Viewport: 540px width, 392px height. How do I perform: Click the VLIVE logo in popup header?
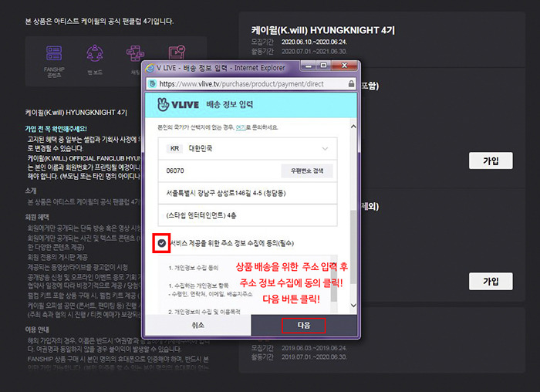[x=178, y=104]
